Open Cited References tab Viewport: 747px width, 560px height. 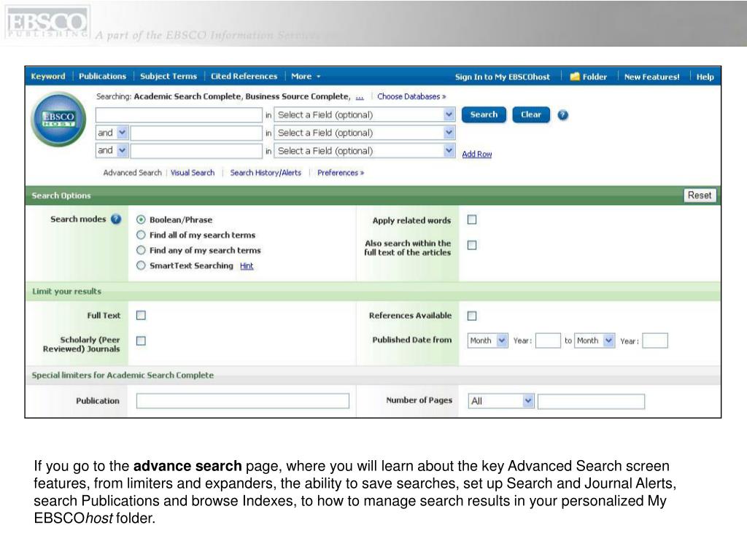click(244, 76)
